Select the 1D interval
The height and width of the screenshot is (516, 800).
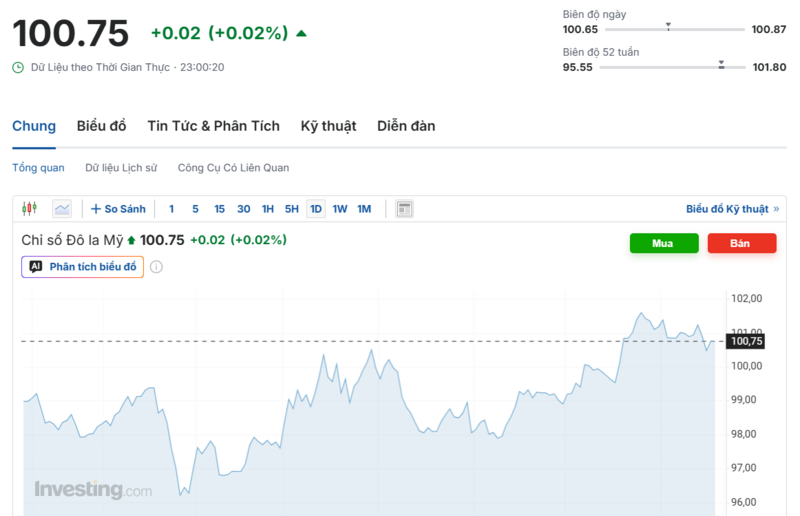point(316,209)
